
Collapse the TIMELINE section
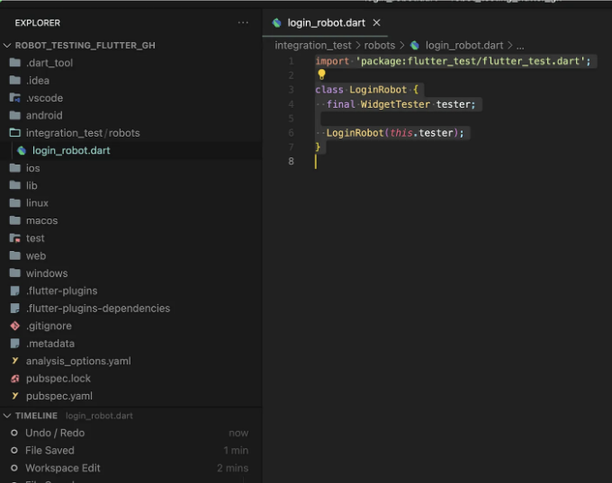click(x=7, y=416)
